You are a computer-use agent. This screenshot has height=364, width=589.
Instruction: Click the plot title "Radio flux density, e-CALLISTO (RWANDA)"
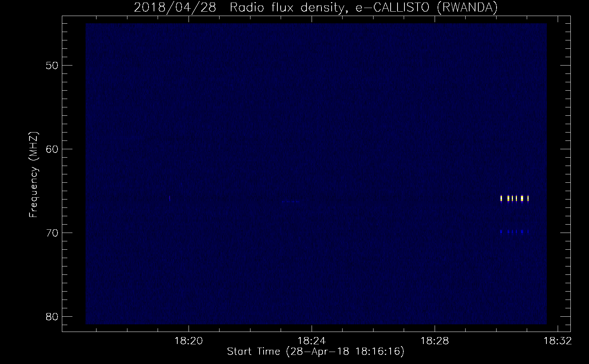(x=363, y=7)
